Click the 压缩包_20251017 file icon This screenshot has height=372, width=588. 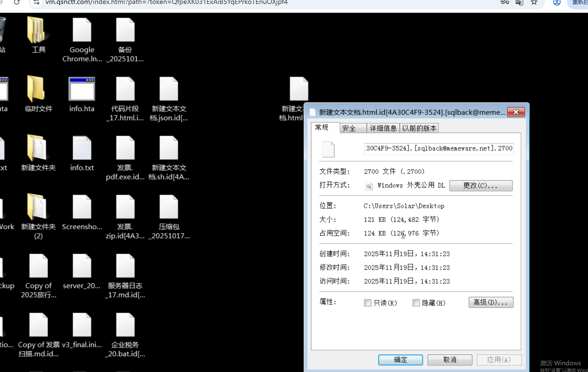point(168,207)
